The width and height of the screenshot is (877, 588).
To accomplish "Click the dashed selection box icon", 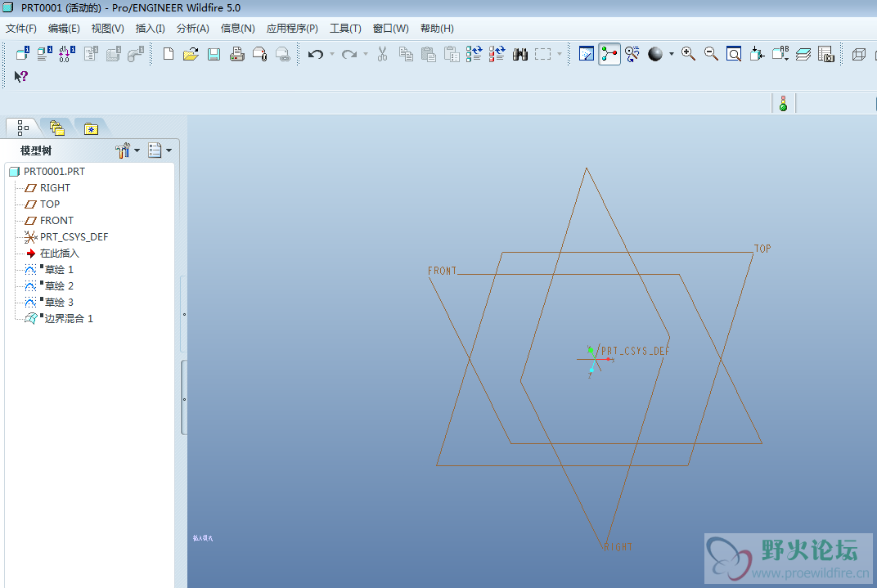I will [542, 54].
